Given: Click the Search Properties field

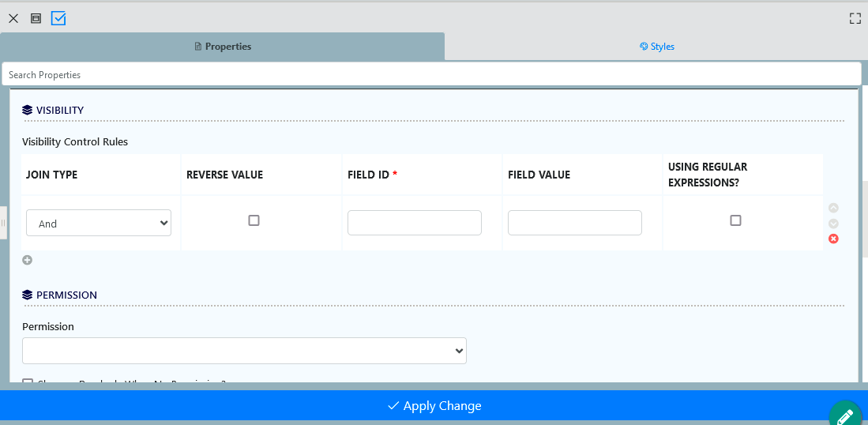Looking at the screenshot, I should click(x=432, y=75).
